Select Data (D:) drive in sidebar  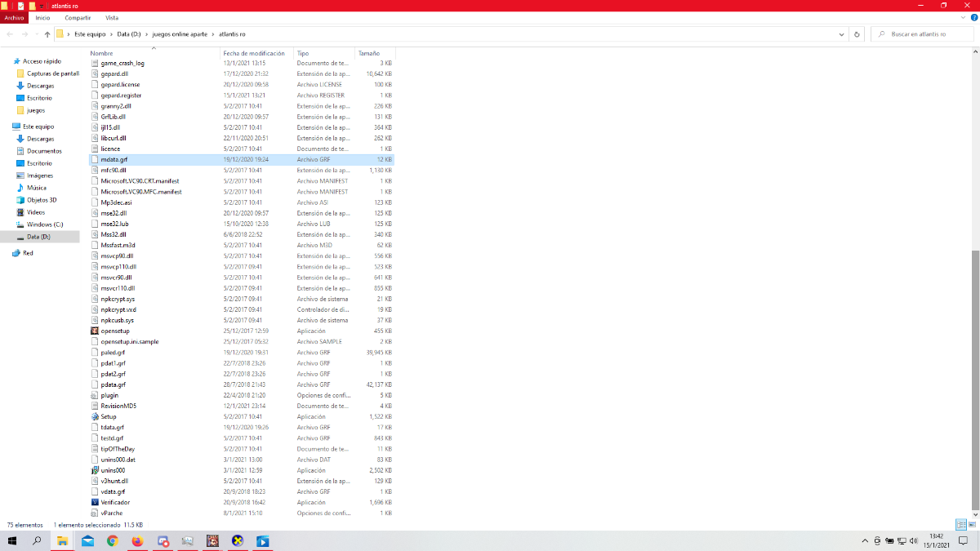tap(39, 237)
